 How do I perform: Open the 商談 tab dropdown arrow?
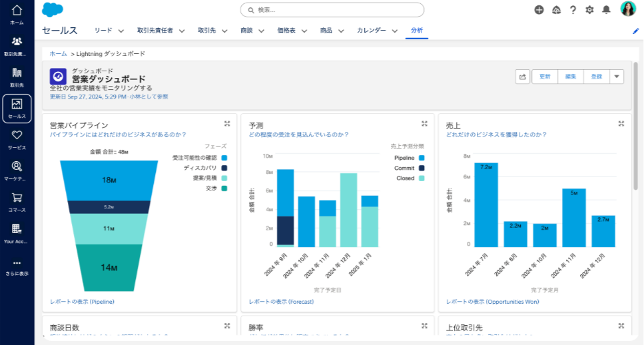point(262,31)
